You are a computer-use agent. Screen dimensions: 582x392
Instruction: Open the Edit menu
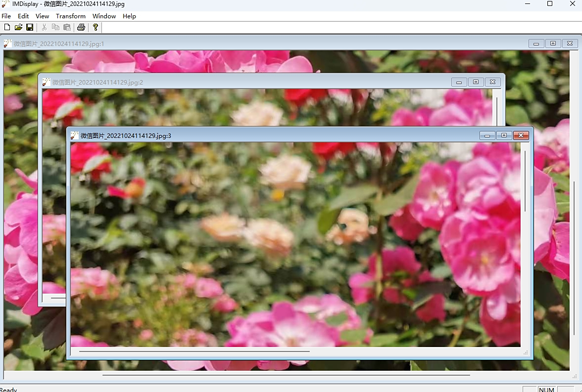[23, 16]
